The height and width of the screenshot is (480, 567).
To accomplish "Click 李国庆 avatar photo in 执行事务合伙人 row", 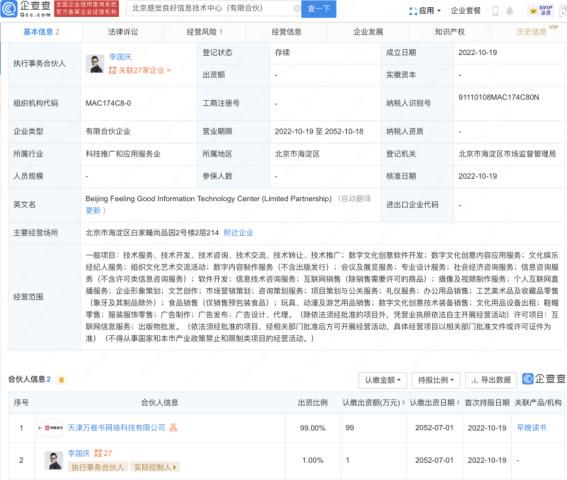I will 95,64.
